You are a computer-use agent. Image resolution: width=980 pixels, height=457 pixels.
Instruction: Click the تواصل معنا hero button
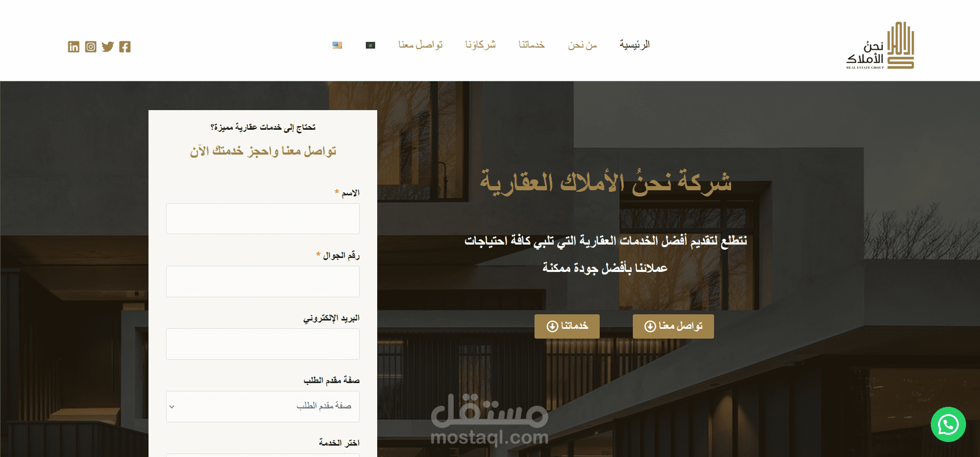pos(673,326)
